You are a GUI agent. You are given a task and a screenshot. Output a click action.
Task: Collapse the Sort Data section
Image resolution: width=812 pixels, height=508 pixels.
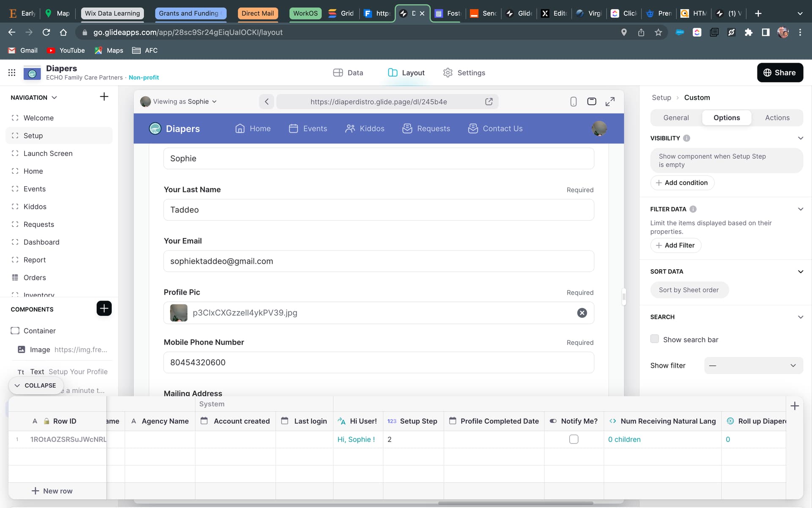pos(800,272)
